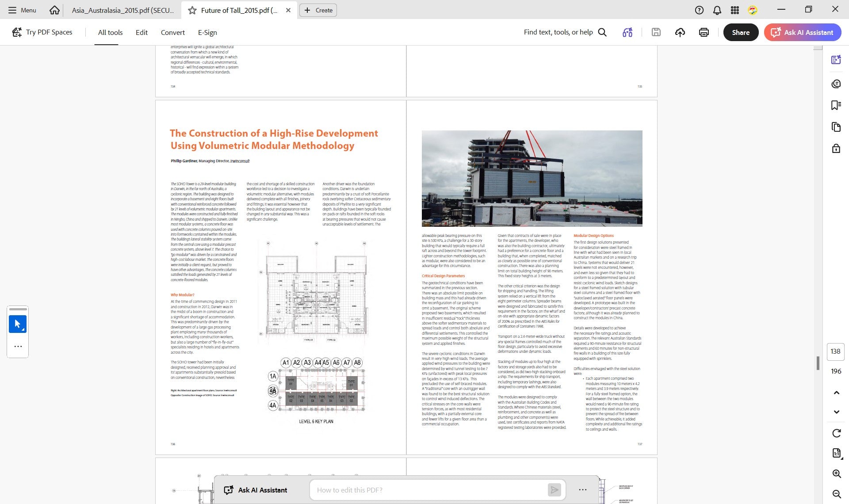Rotate the page using the rotate icon
The image size is (849, 504).
click(837, 433)
